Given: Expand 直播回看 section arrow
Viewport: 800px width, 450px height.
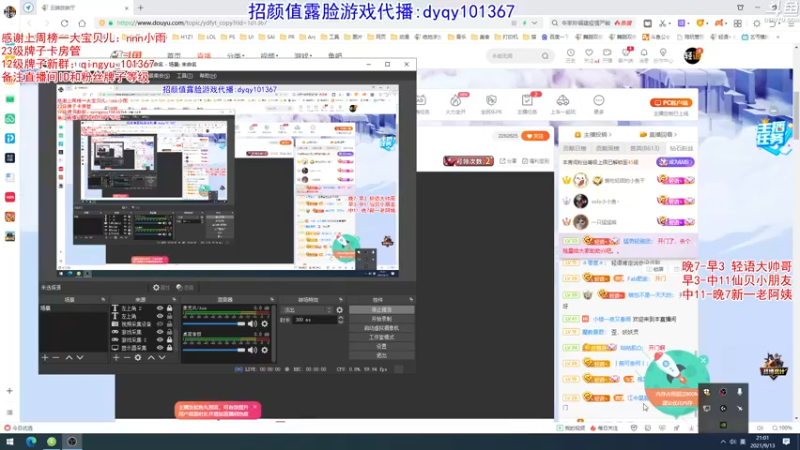Looking at the screenshot, I should [x=676, y=135].
